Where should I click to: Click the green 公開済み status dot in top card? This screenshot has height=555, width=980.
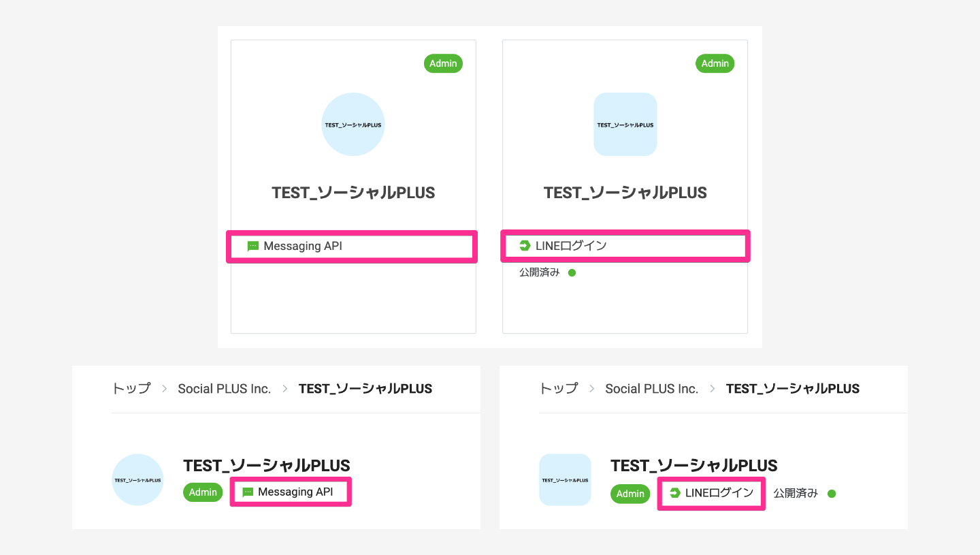(x=572, y=272)
